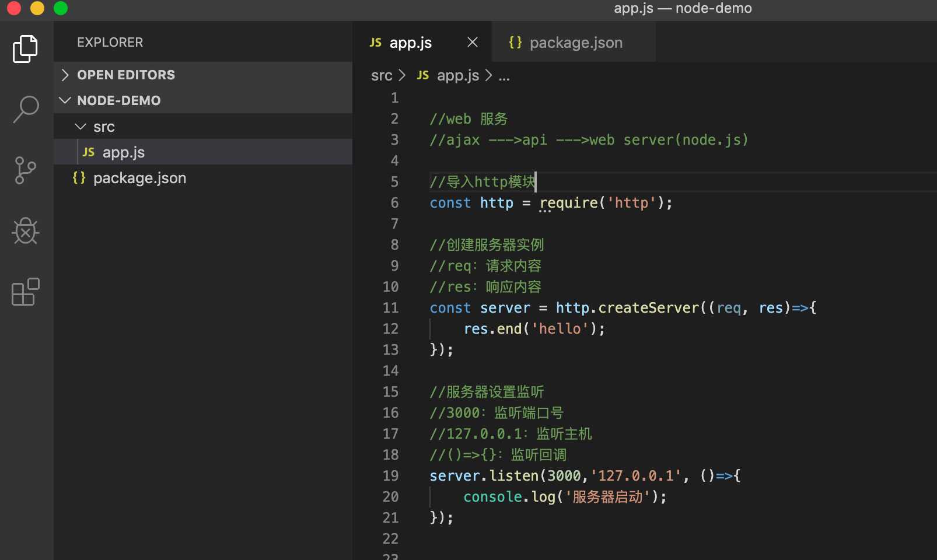Expand the OPEN EDITORS section
This screenshot has height=560, width=937.
point(203,75)
